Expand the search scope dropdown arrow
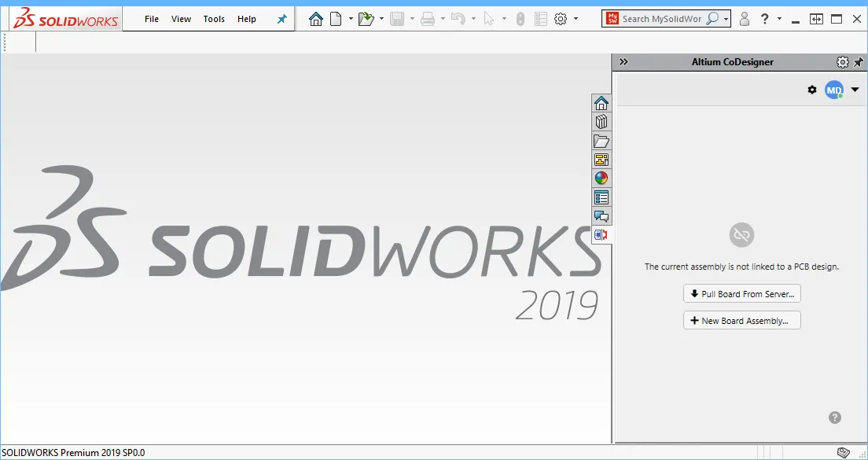The width and height of the screenshot is (868, 460). coord(726,20)
